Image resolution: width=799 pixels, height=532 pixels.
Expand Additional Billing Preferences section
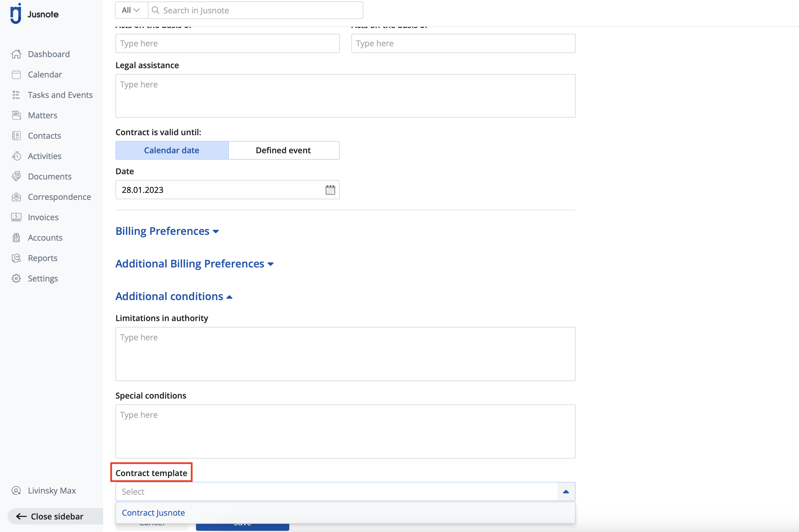(195, 264)
